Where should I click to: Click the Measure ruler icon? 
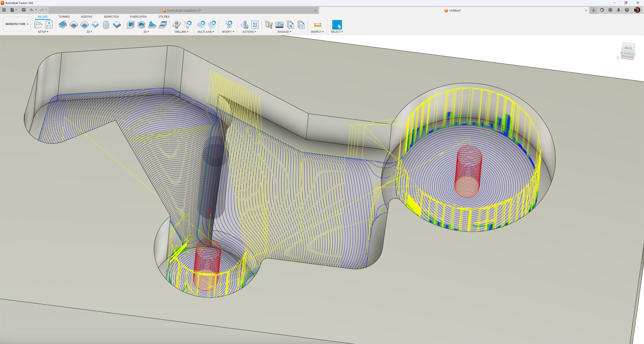(x=317, y=25)
